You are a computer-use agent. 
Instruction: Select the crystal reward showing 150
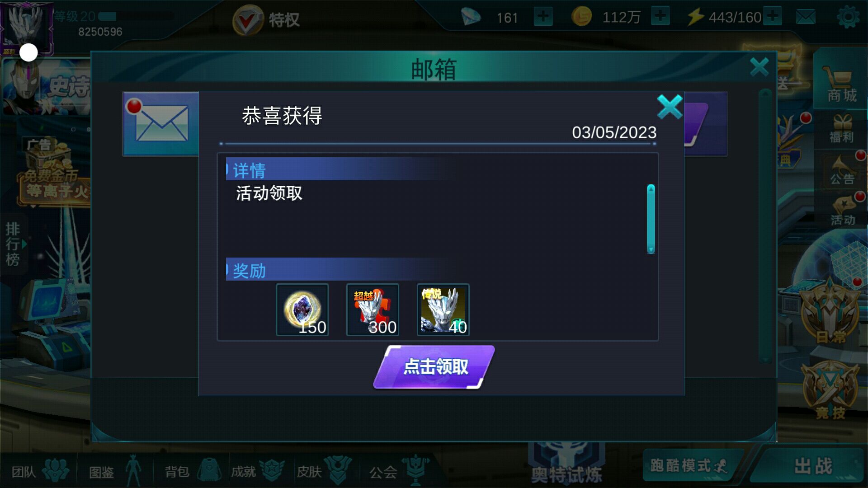click(x=302, y=310)
